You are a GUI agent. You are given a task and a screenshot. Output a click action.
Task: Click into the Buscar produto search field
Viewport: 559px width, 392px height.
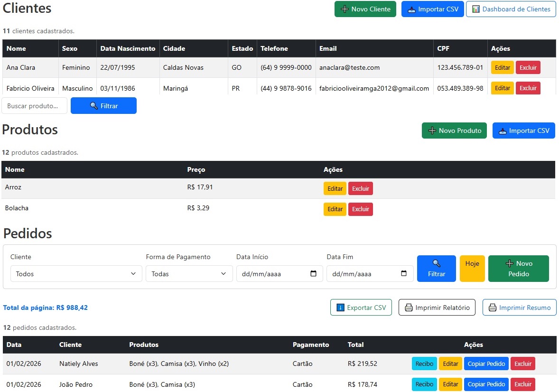click(34, 106)
